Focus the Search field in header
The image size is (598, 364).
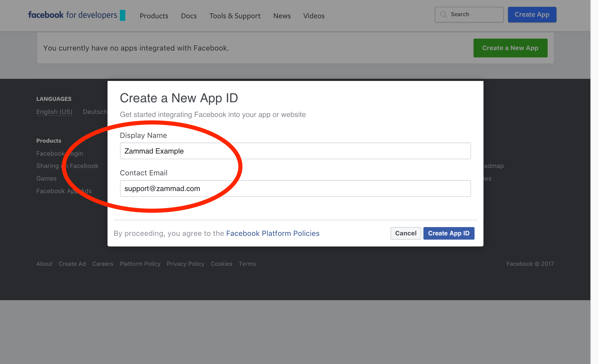click(469, 14)
